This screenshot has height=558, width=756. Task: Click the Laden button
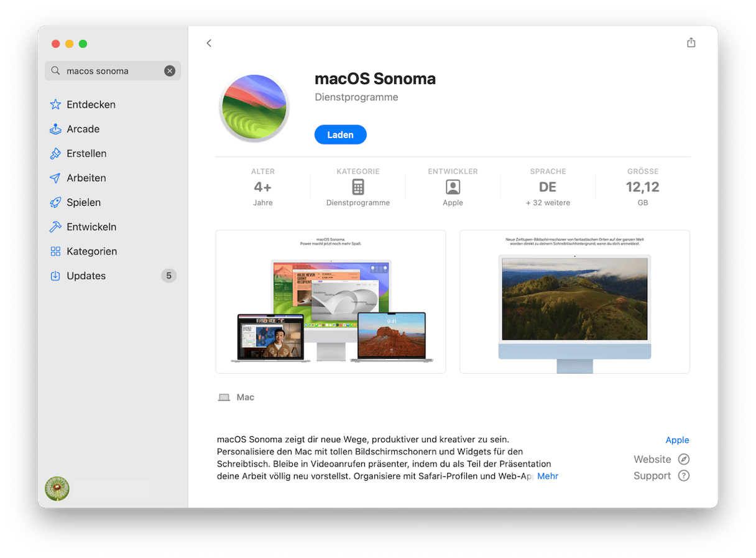click(341, 135)
